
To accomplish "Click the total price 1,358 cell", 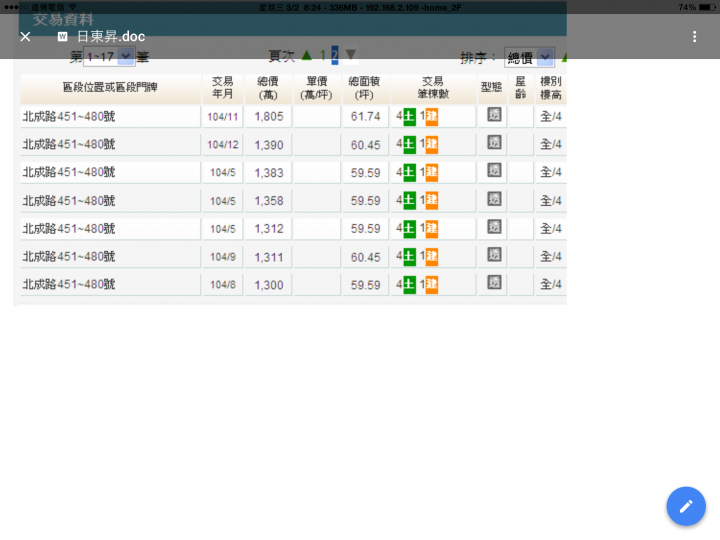I will click(269, 201).
